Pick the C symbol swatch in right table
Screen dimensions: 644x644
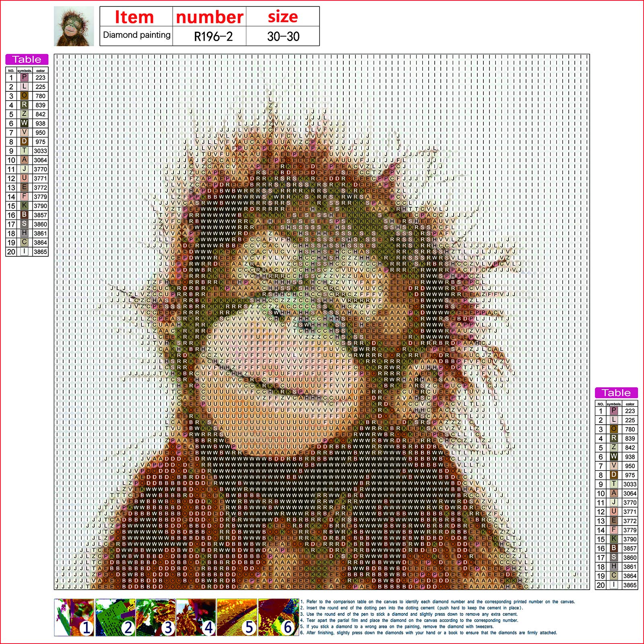click(614, 576)
